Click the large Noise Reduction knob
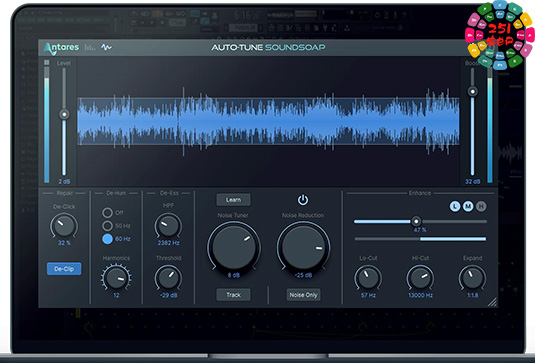The width and height of the screenshot is (535, 363). (x=303, y=247)
